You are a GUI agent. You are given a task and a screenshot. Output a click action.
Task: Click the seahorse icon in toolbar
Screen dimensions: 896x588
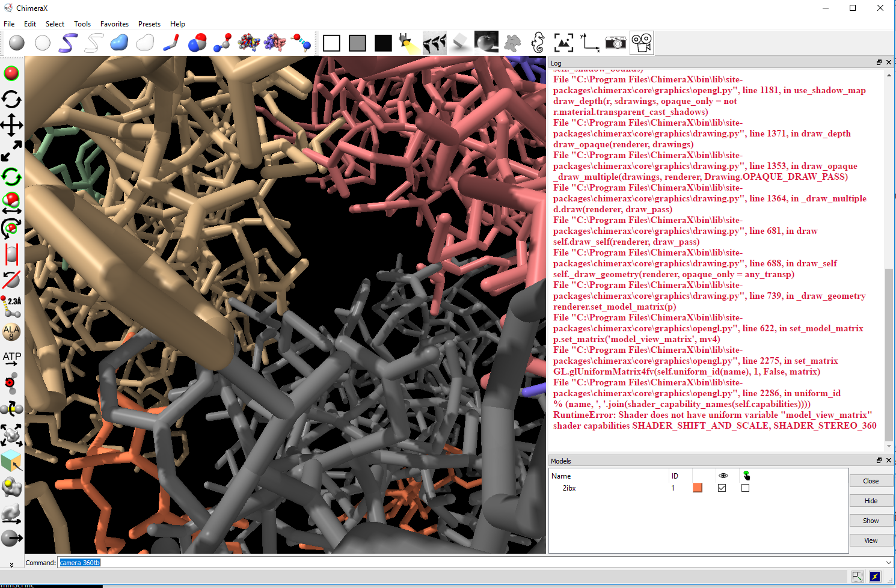tap(538, 43)
